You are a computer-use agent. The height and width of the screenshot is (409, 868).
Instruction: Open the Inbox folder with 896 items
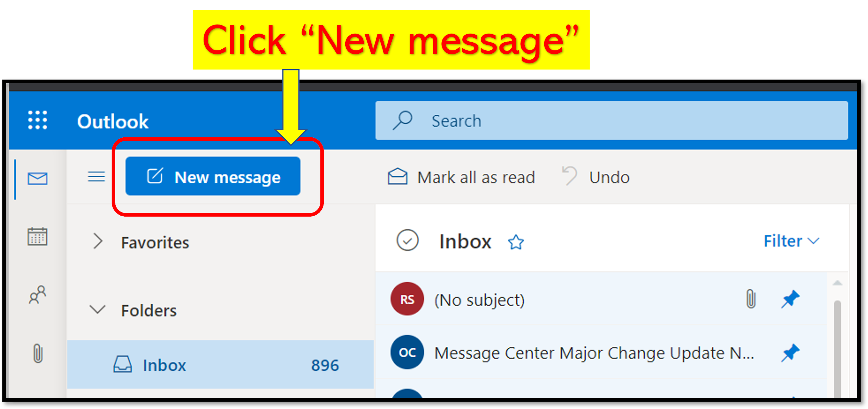click(221, 365)
